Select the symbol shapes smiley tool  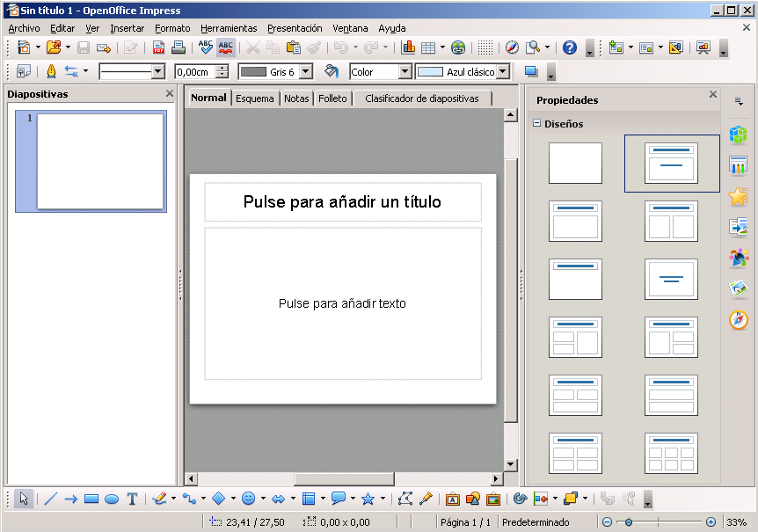point(249,499)
